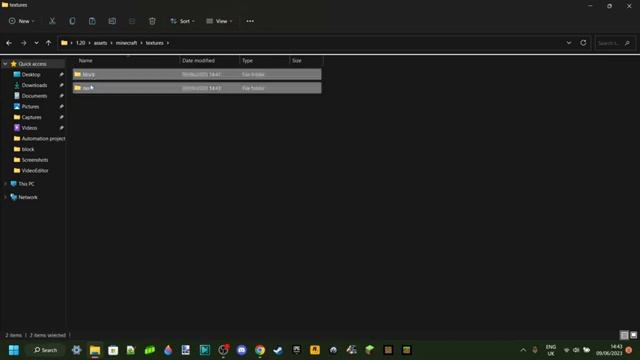Open Steam from the taskbar
640x360 pixels.
click(278, 350)
